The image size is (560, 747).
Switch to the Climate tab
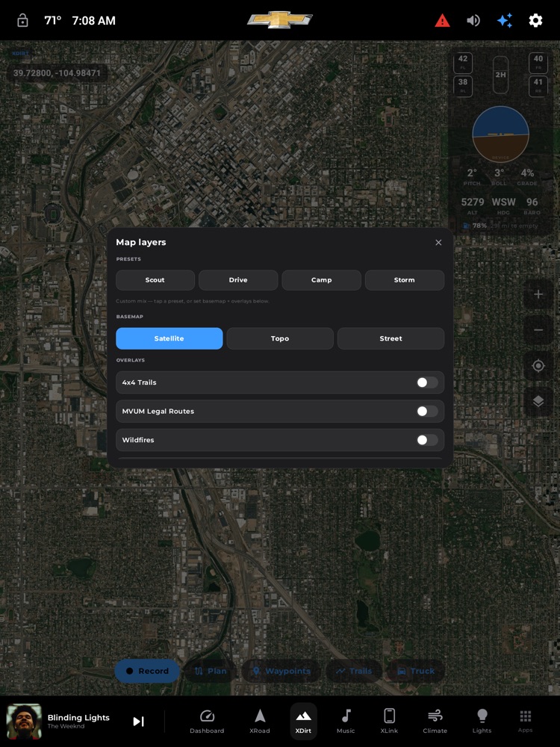pos(435,722)
